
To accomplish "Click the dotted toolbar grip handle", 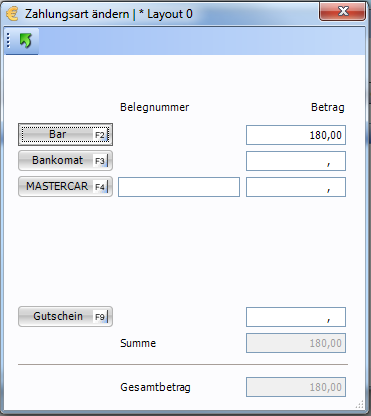I will pos(8,41).
